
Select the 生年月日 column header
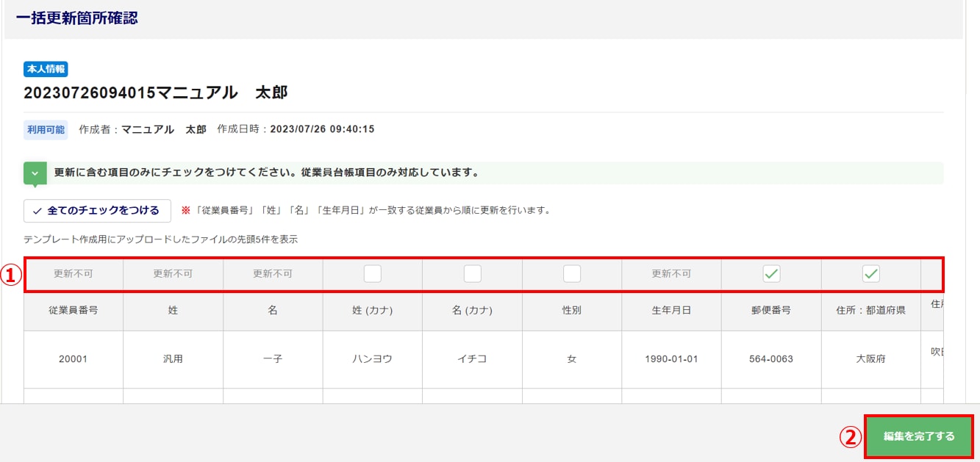tap(671, 311)
